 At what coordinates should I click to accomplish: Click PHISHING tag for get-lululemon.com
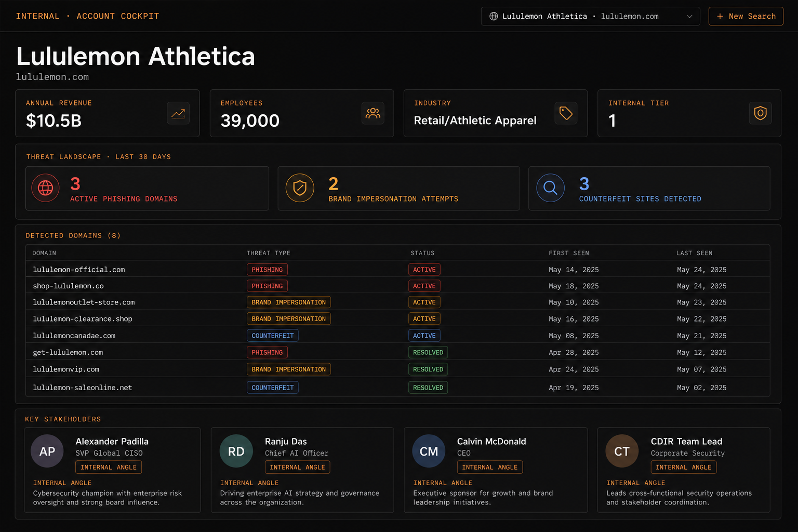coord(267,352)
